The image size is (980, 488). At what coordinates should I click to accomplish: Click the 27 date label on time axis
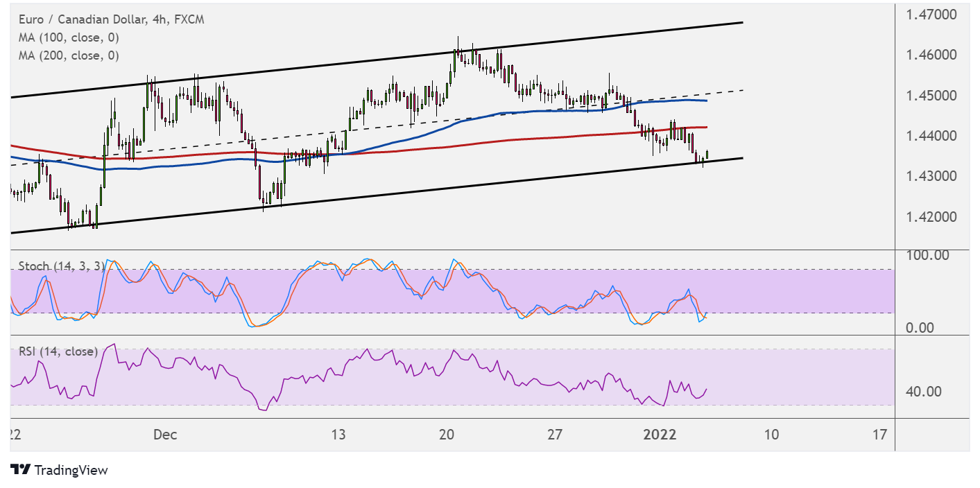(x=554, y=435)
